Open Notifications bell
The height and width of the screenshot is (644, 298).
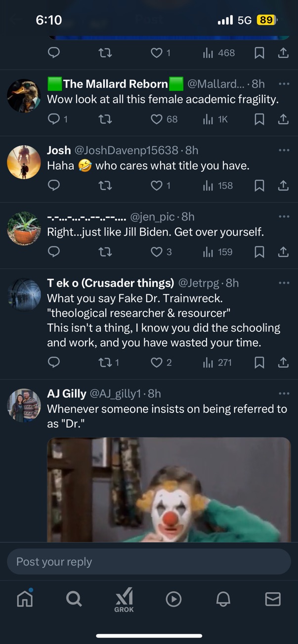(223, 599)
